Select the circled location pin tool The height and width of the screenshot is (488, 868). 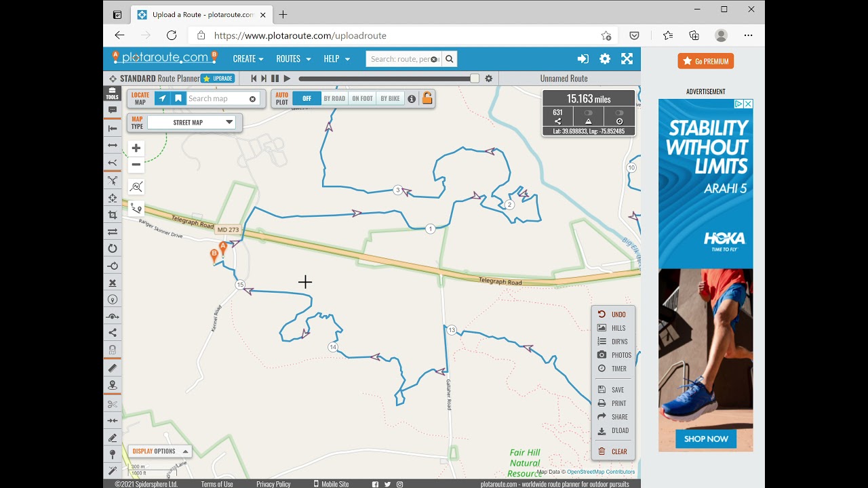coord(113,299)
